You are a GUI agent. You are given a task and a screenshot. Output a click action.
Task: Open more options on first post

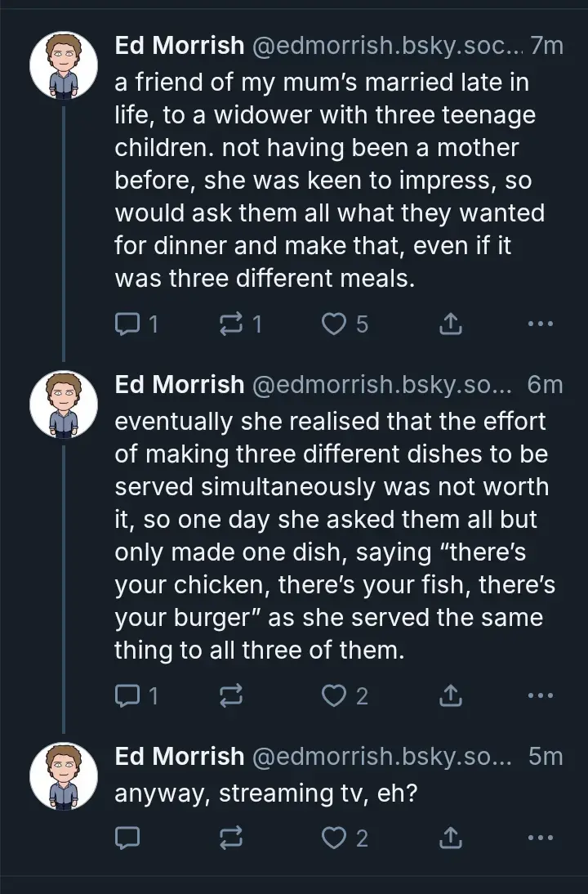point(540,325)
